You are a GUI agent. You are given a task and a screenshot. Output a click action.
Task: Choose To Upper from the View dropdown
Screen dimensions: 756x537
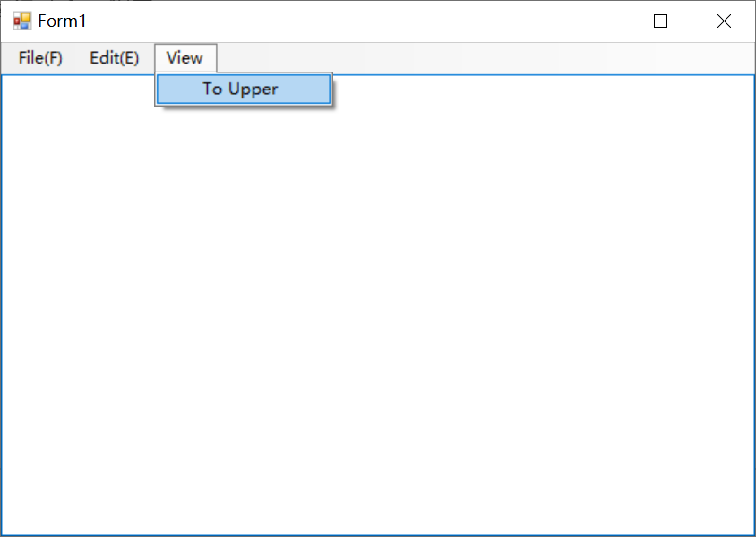coord(244,89)
